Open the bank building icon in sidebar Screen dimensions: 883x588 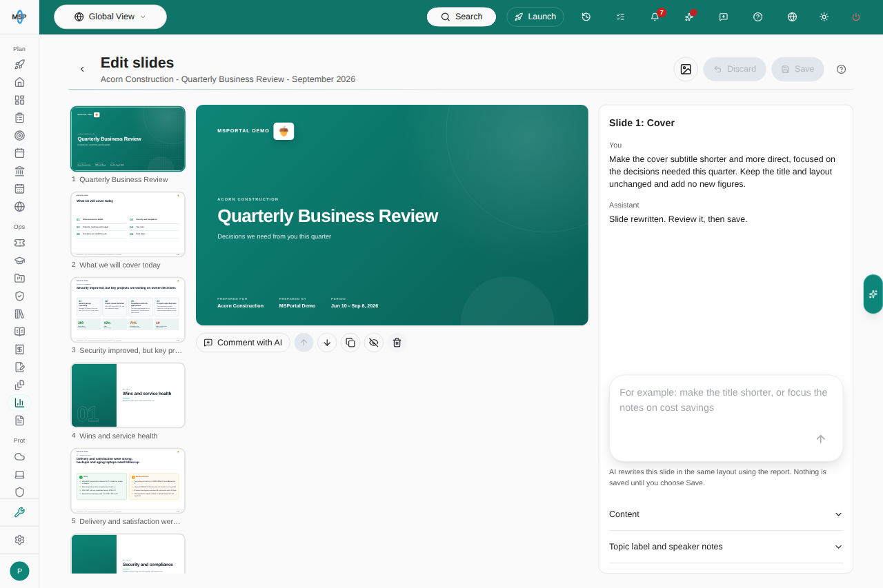coord(19,171)
